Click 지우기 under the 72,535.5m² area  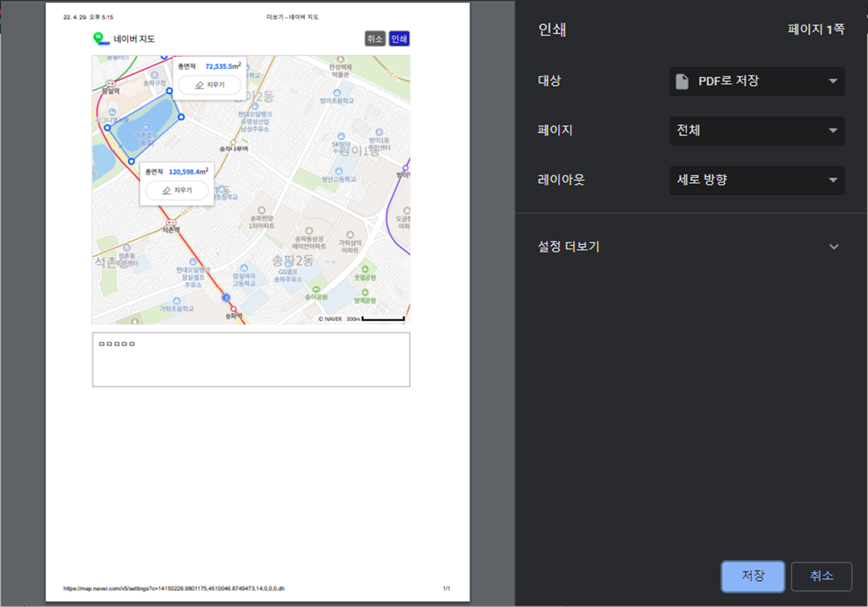(210, 85)
